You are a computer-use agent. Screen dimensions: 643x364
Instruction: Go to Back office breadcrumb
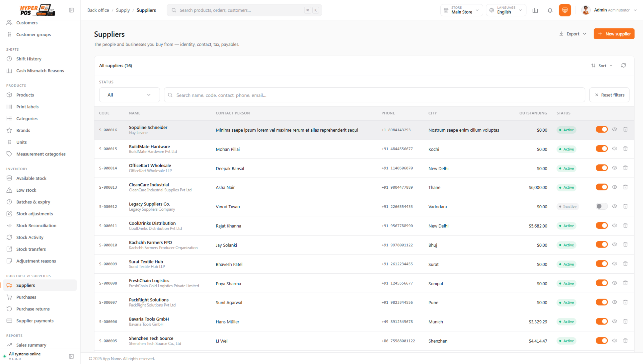pyautogui.click(x=98, y=10)
